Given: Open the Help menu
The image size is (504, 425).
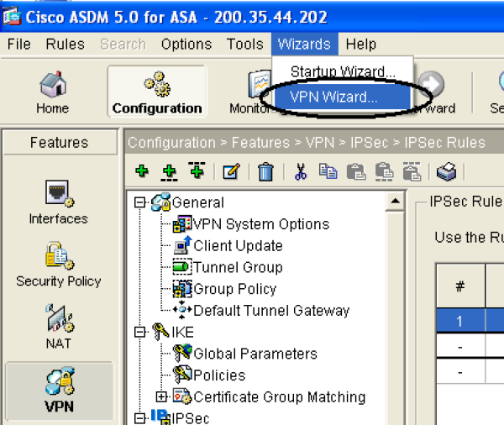Looking at the screenshot, I should [x=361, y=44].
